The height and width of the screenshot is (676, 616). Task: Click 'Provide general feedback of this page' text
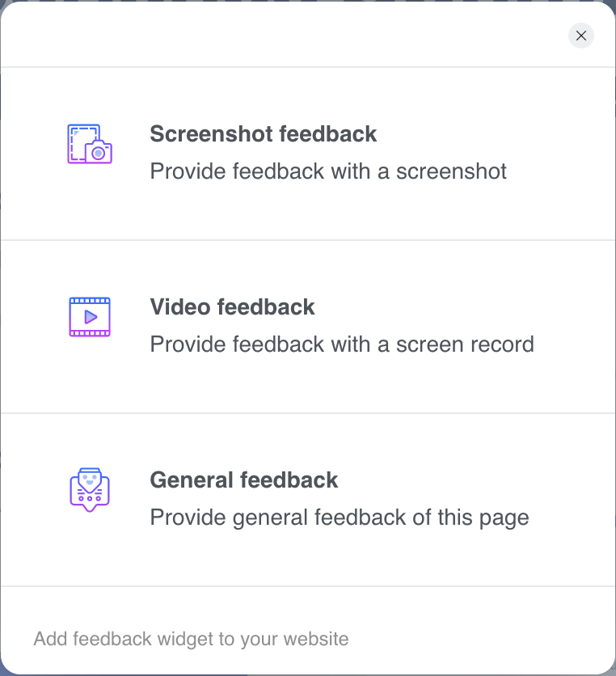(x=340, y=518)
